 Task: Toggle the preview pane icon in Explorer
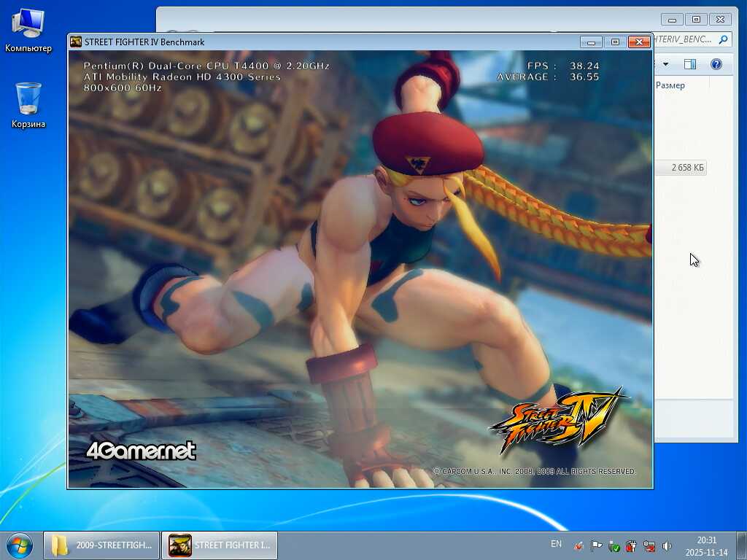690,64
